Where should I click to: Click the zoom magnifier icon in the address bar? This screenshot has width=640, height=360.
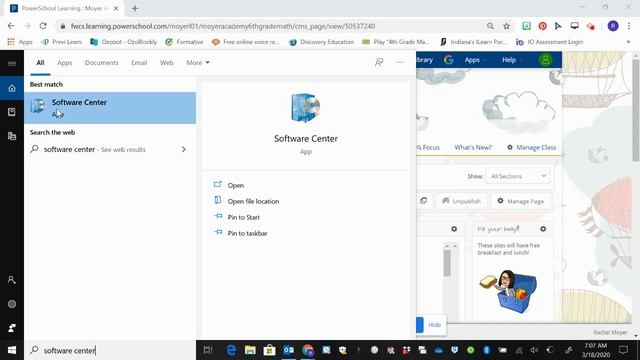(490, 26)
